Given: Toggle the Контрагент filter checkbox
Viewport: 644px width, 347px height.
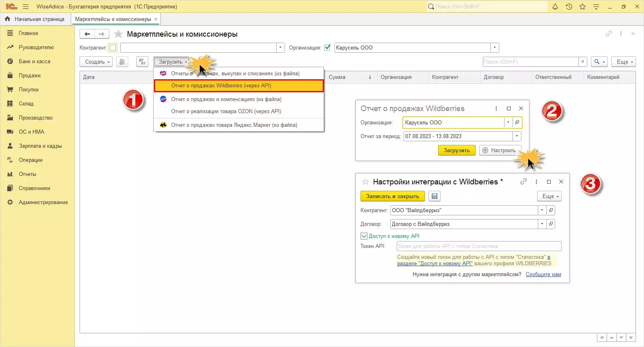Looking at the screenshot, I should [x=113, y=48].
